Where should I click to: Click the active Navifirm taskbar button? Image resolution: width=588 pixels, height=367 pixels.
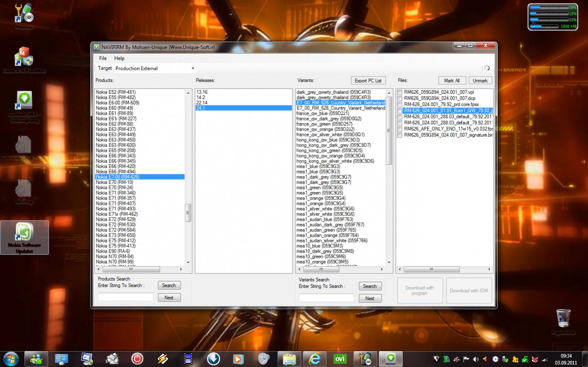point(391,359)
